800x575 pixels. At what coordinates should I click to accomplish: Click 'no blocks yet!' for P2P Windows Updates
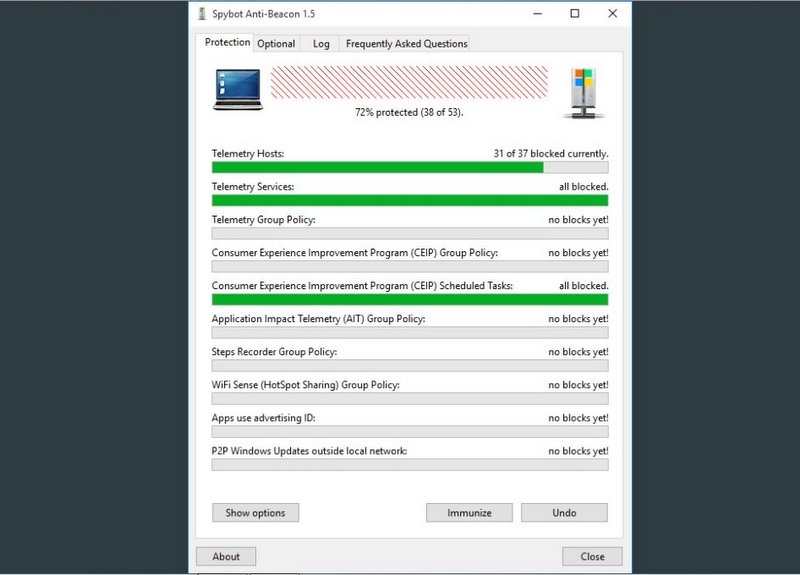coord(579,451)
